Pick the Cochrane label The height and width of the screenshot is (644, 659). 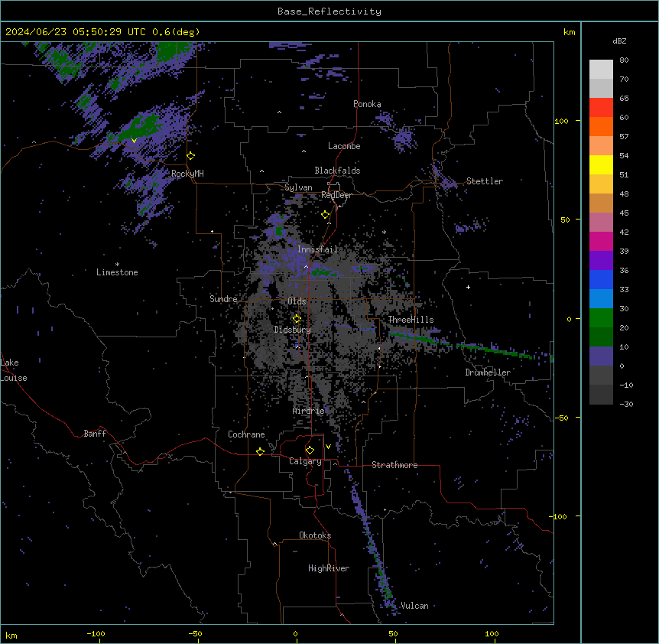pyautogui.click(x=246, y=434)
